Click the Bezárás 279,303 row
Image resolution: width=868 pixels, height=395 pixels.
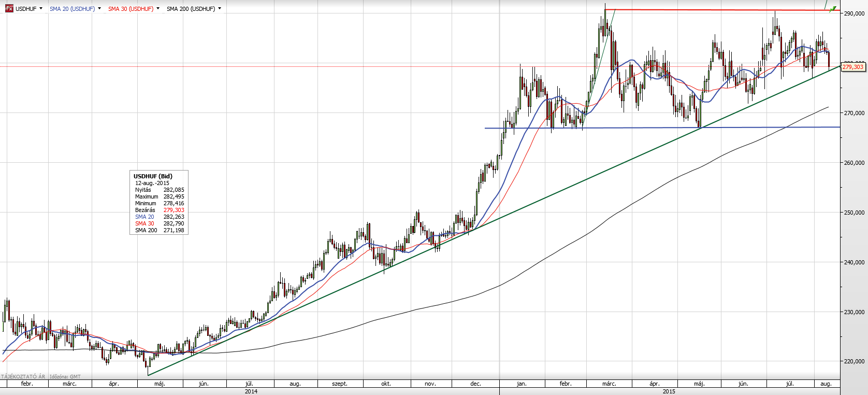coord(160,210)
